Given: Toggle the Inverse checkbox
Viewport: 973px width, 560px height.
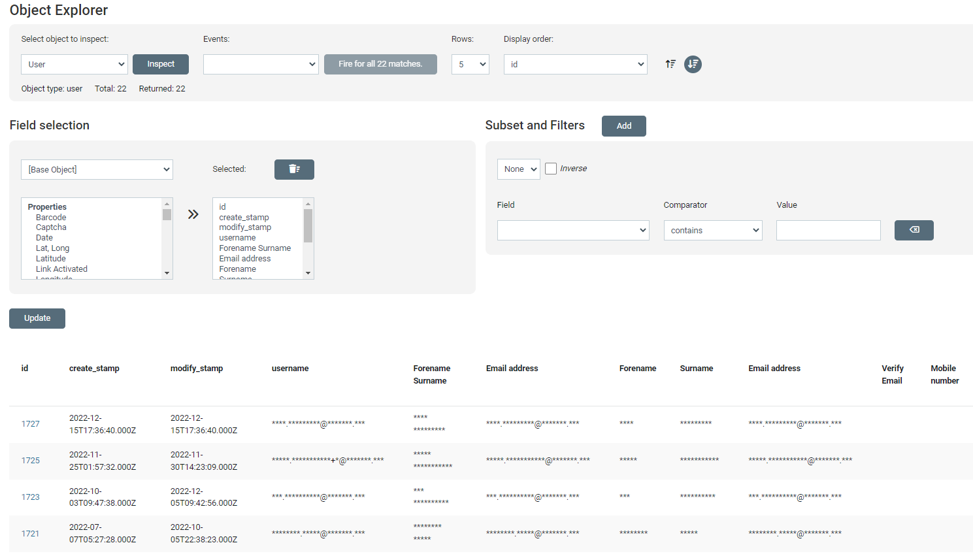Looking at the screenshot, I should [551, 169].
